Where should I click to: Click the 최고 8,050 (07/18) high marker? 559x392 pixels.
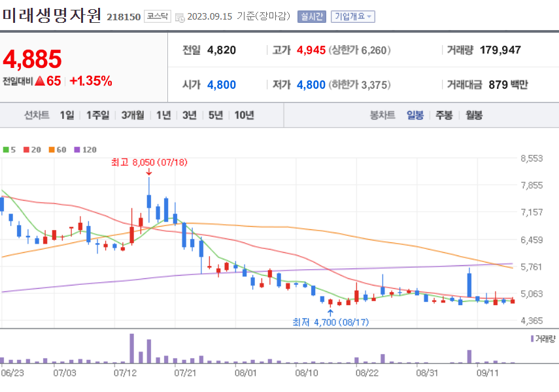(x=149, y=163)
